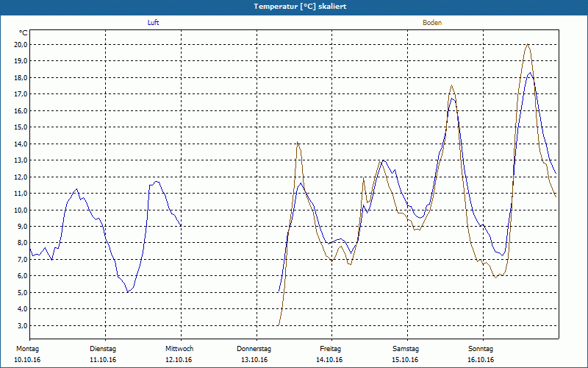Click the 14,0 y-axis value
Viewport: 588px width, 368px height.
click(21, 144)
